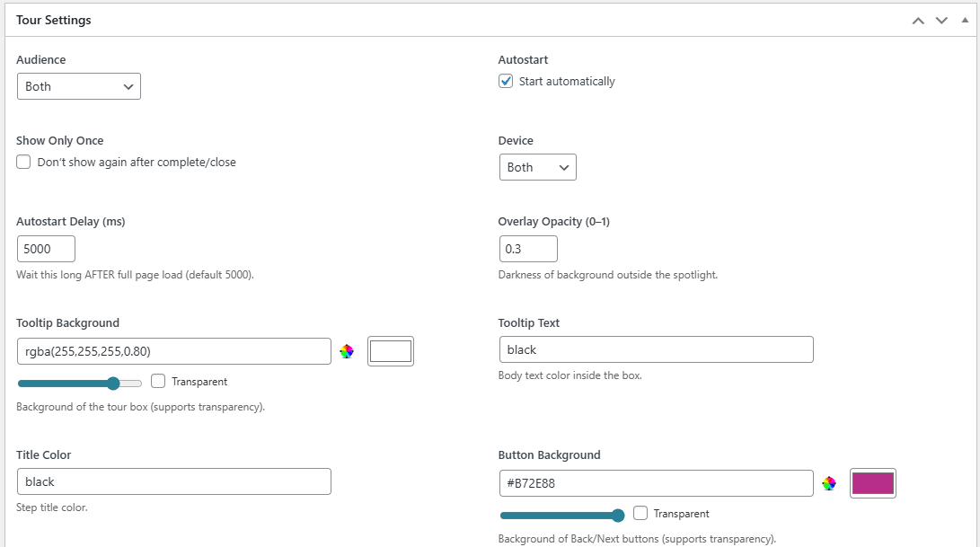Click the Tooltip Background opacity slider
The width and height of the screenshot is (980, 547).
click(79, 384)
